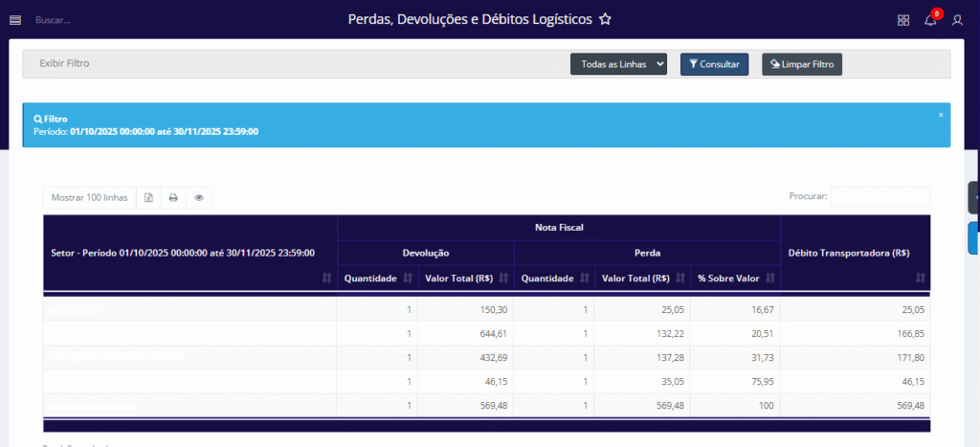Open the notifications bell
The width and height of the screenshot is (980, 447).
point(930,20)
